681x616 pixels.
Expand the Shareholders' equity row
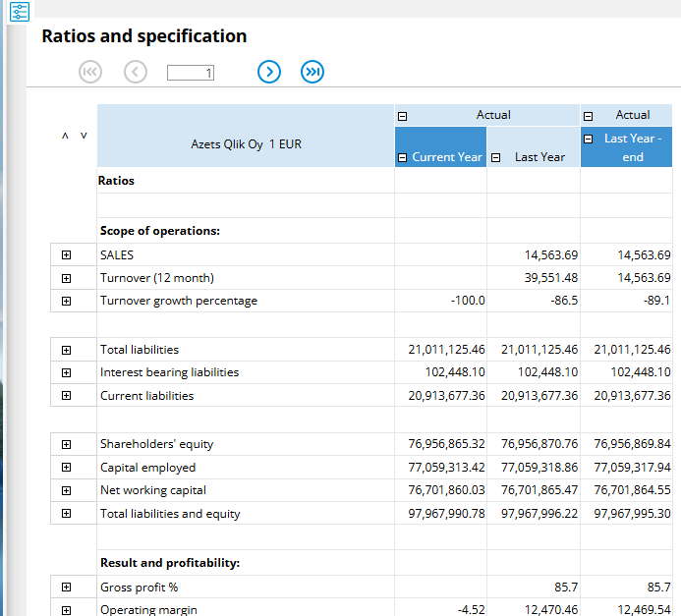pos(66,444)
